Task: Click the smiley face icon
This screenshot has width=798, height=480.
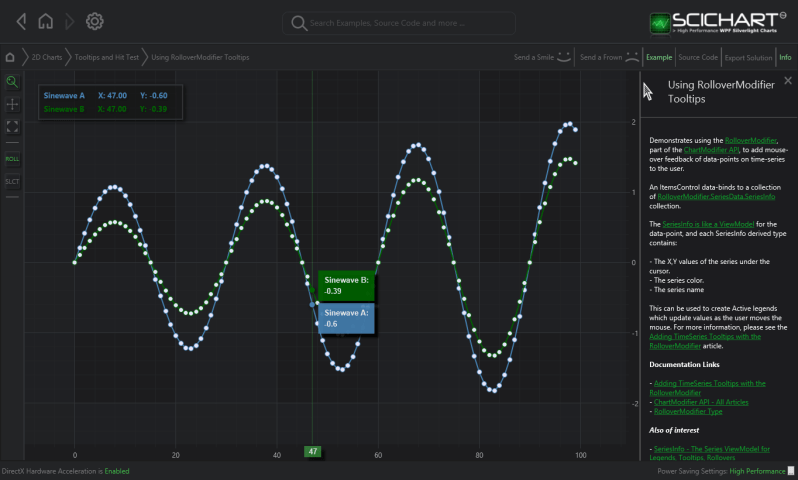Action: click(x=564, y=57)
